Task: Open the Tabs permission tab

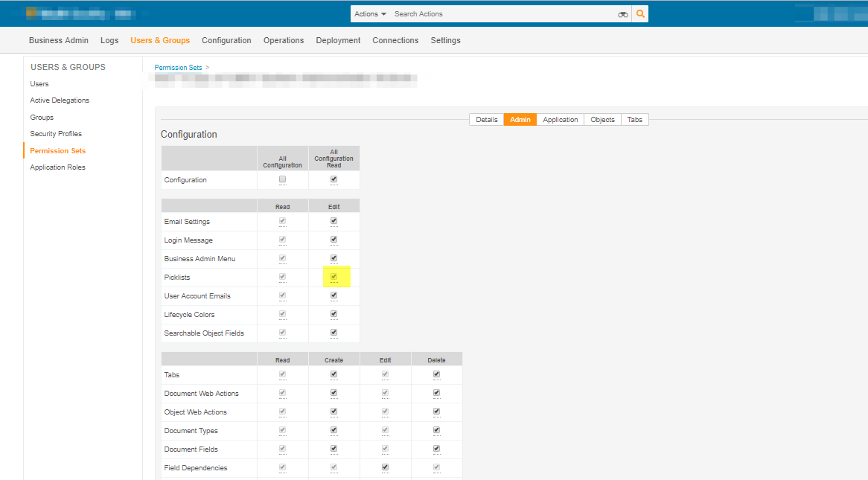Action: click(634, 120)
